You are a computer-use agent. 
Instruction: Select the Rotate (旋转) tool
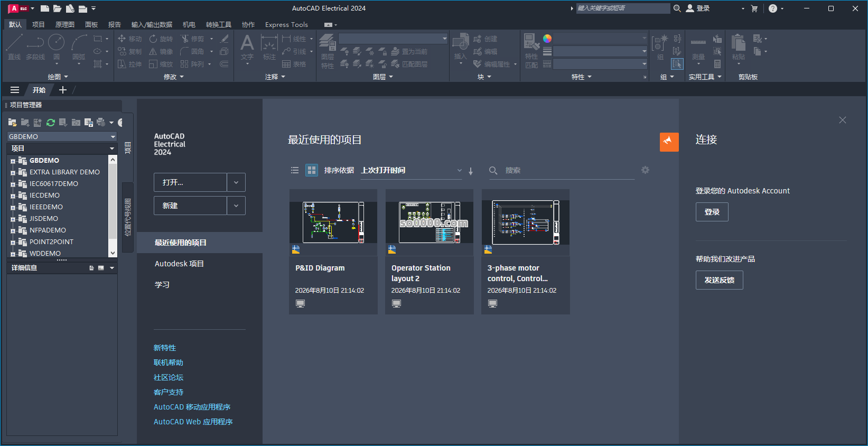point(161,39)
